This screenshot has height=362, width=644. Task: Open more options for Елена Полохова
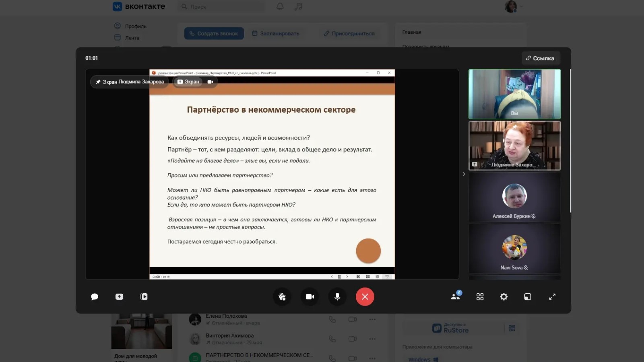click(x=372, y=319)
